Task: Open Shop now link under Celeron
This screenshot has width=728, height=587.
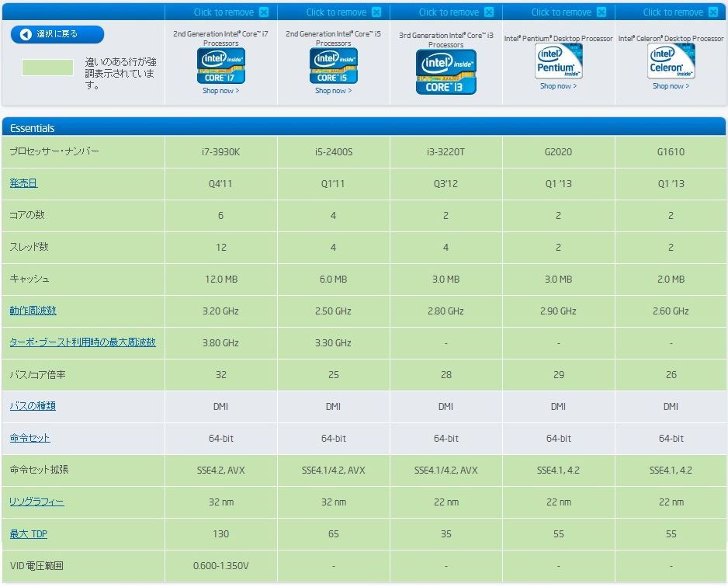Action: [671, 86]
